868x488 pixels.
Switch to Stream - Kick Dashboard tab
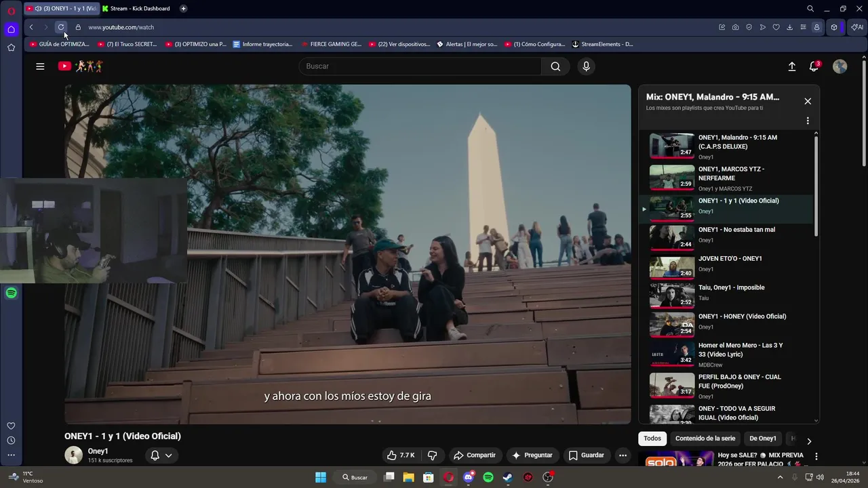pos(138,9)
